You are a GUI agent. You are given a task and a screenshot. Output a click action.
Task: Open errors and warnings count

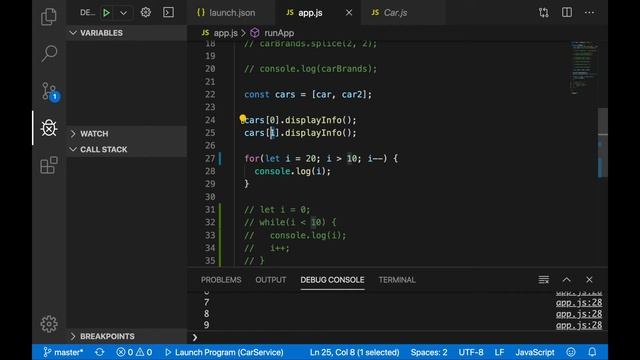tap(134, 352)
